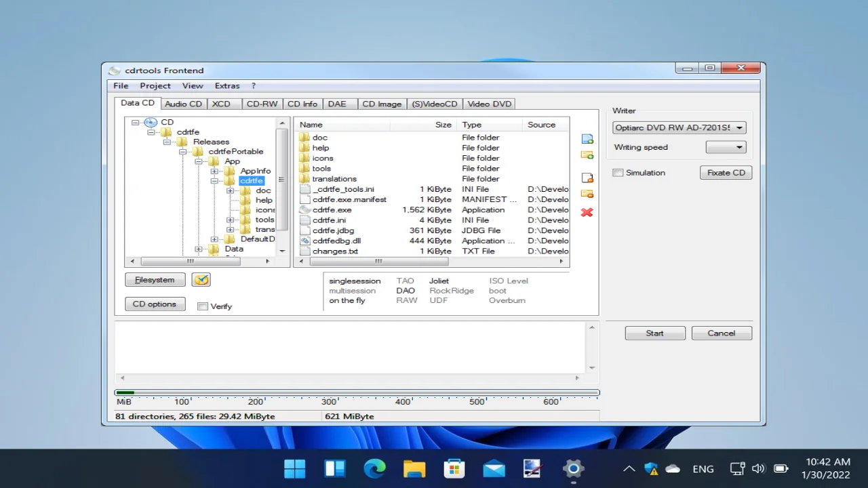Click the OneDrive cloud tray icon
Screen dimensions: 868x488
click(673, 468)
